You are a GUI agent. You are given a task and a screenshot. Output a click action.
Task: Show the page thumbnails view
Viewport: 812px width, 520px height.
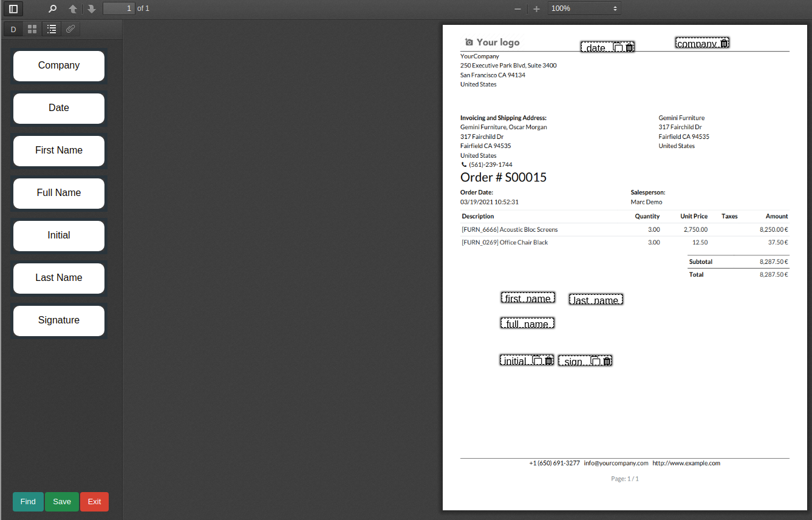coord(32,29)
